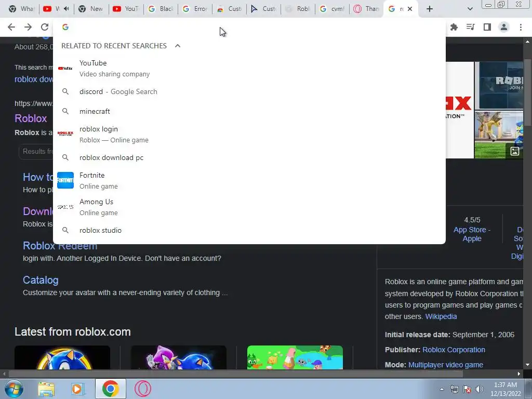Switch to the Black Google search tab
The height and width of the screenshot is (399, 532).
[161, 9]
